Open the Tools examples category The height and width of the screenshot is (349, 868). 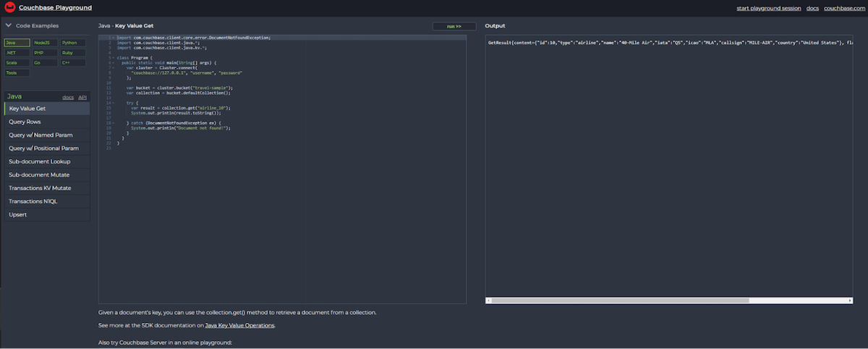(17, 73)
